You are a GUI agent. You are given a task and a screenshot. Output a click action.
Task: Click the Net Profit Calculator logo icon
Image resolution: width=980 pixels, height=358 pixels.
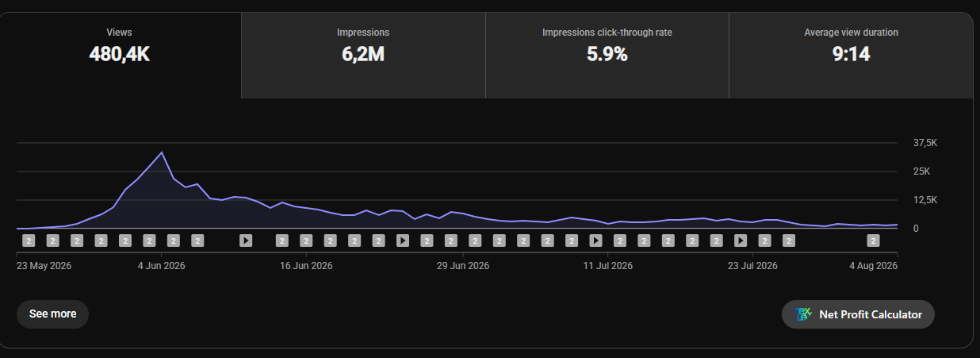tap(803, 314)
